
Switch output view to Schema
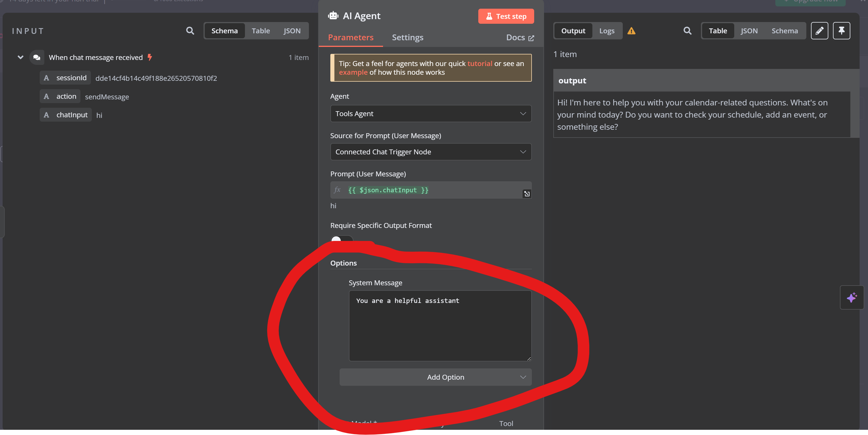784,31
